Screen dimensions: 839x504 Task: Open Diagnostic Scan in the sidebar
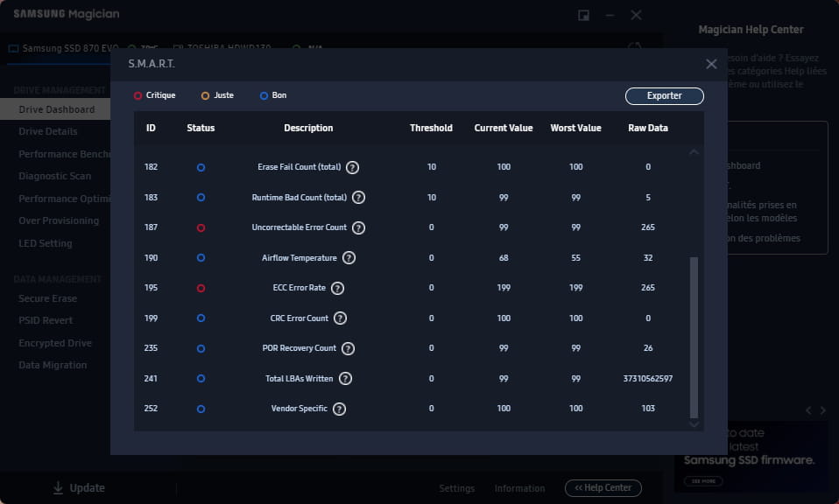point(54,177)
